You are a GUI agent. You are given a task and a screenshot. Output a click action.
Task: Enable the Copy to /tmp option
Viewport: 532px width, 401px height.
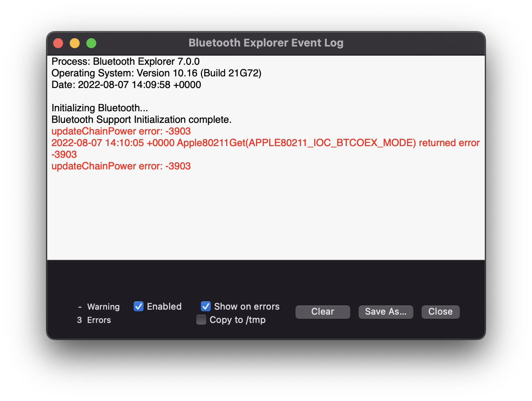pos(201,320)
